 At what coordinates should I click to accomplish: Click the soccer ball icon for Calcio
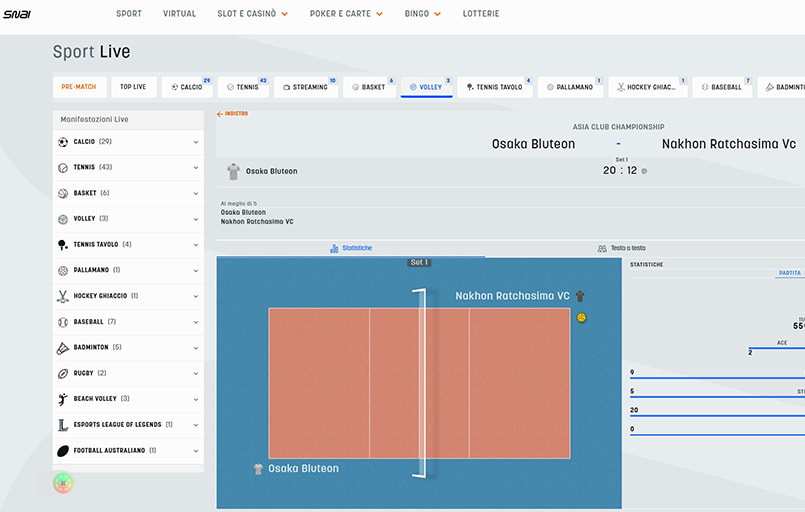(x=63, y=142)
